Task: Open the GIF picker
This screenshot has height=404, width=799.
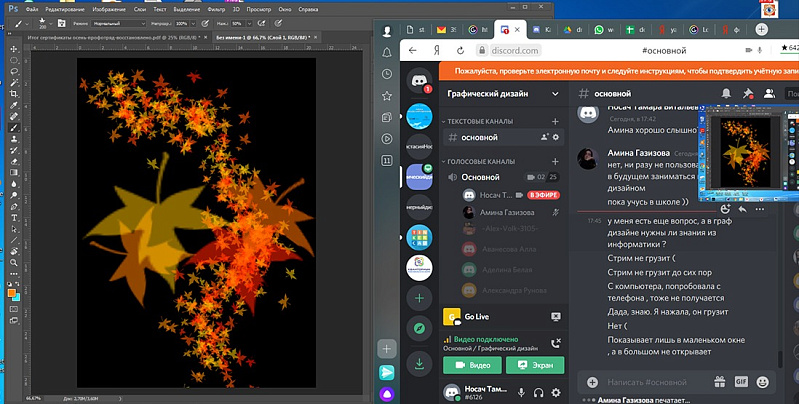Action: [x=741, y=382]
